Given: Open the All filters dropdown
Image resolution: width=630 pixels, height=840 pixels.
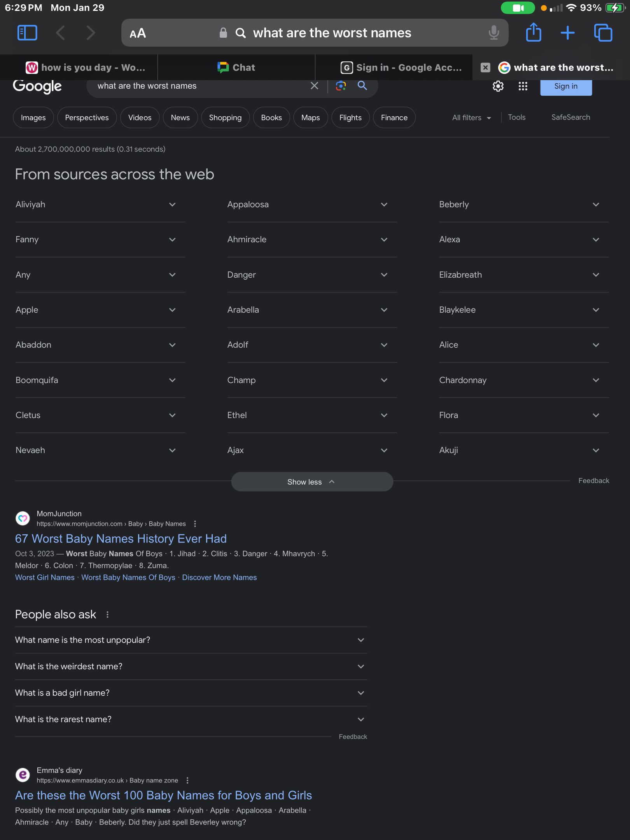Looking at the screenshot, I should (x=471, y=117).
